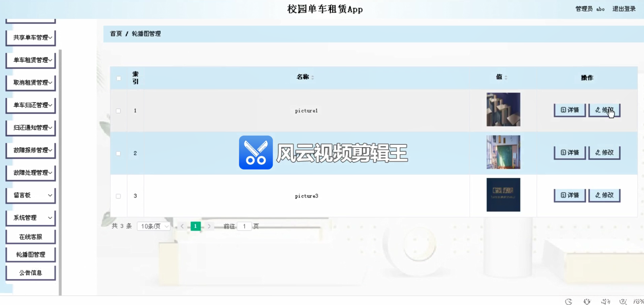The height and width of the screenshot is (305, 644).
Task: Go to the next page arrow
Action: coord(209,226)
